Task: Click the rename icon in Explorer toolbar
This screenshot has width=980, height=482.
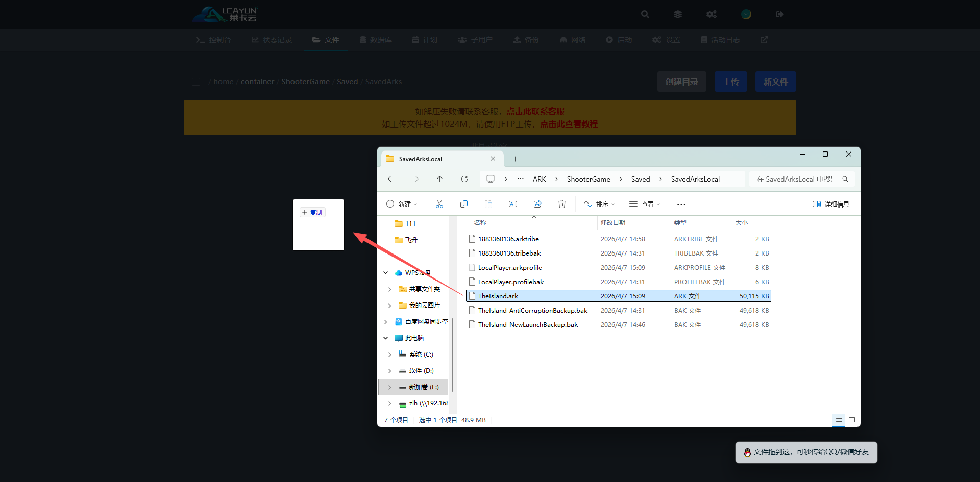Action: tap(512, 204)
